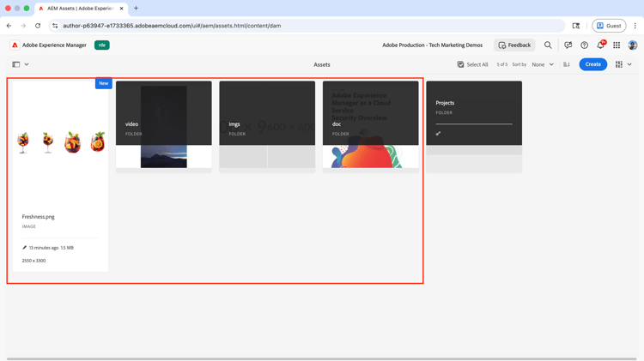Click the browser forward arrow
Image resolution: width=644 pixels, height=361 pixels.
click(23, 26)
